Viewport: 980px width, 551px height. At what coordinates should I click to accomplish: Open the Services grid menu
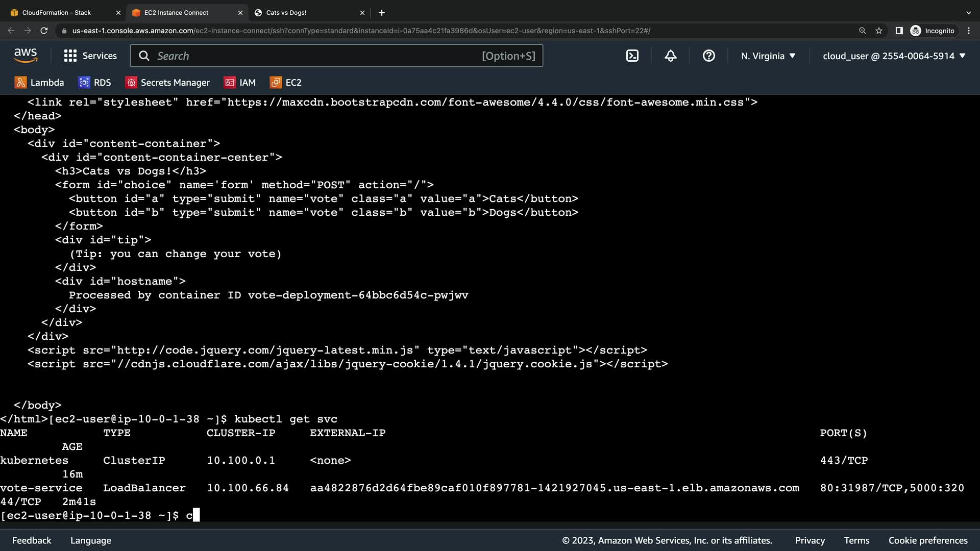[90, 56]
